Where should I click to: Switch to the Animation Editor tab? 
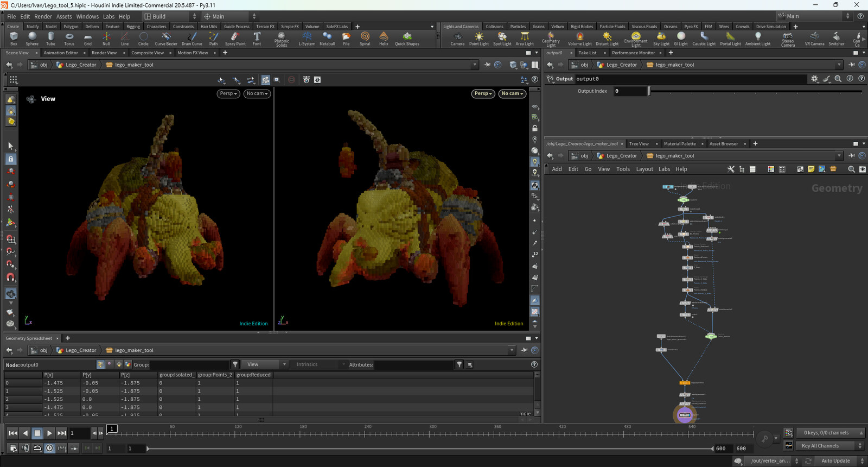(61, 53)
